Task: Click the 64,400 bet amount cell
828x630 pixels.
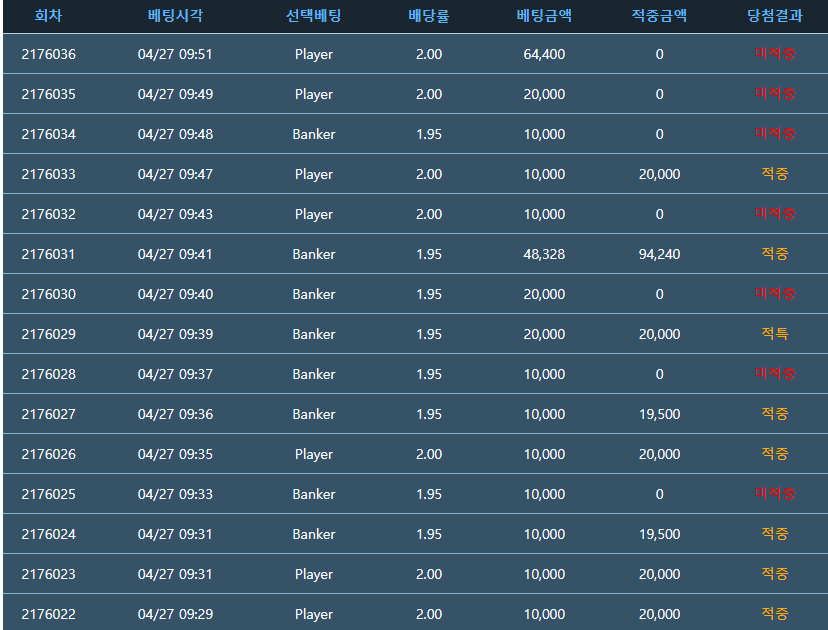Action: (544, 54)
